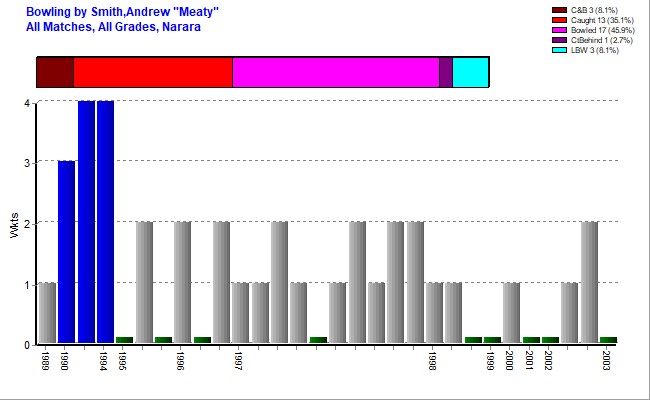Click the Bowled magenta legend swatch
This screenshot has width=650, height=400.
click(x=559, y=30)
